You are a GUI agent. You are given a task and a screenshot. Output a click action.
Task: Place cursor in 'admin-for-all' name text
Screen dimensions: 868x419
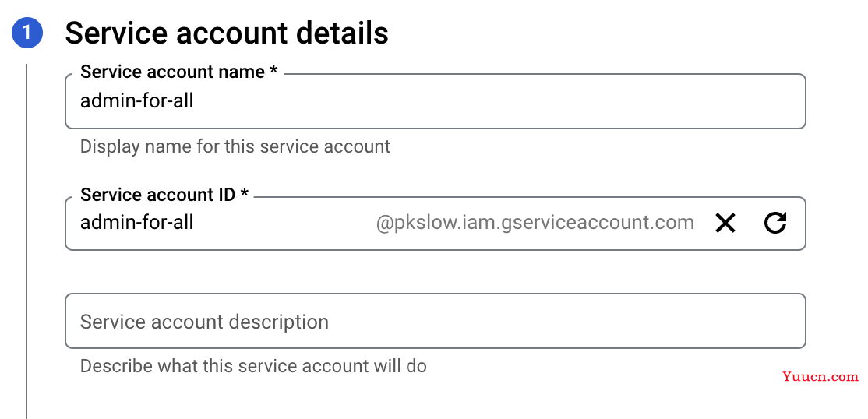136,101
